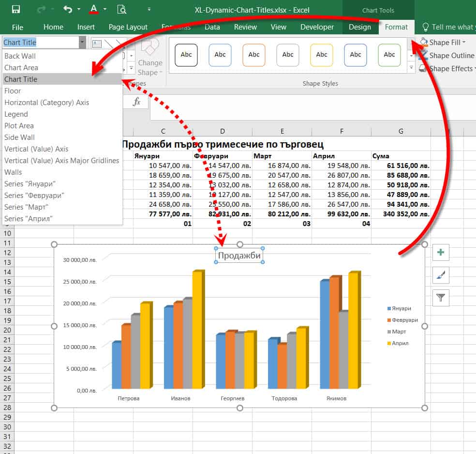Select the chart title 'Продажби'
Image resolution: width=476 pixels, height=454 pixels.
click(239, 256)
